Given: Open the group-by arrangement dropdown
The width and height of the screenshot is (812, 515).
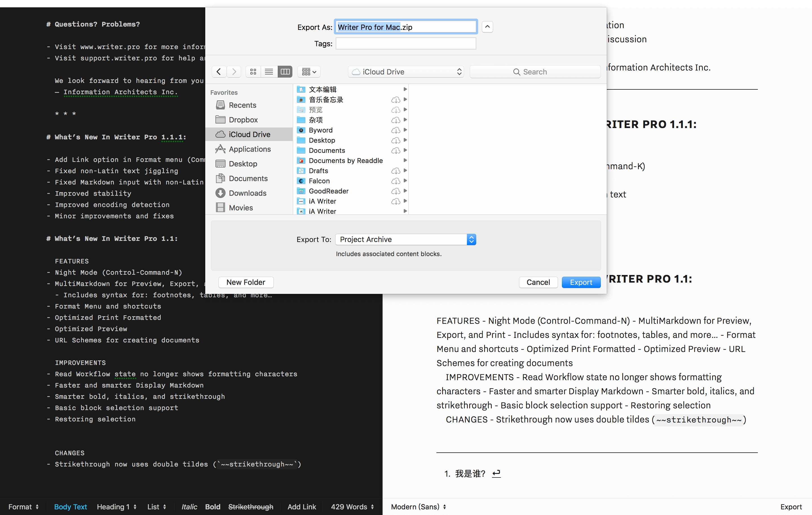Looking at the screenshot, I should pyautogui.click(x=309, y=72).
